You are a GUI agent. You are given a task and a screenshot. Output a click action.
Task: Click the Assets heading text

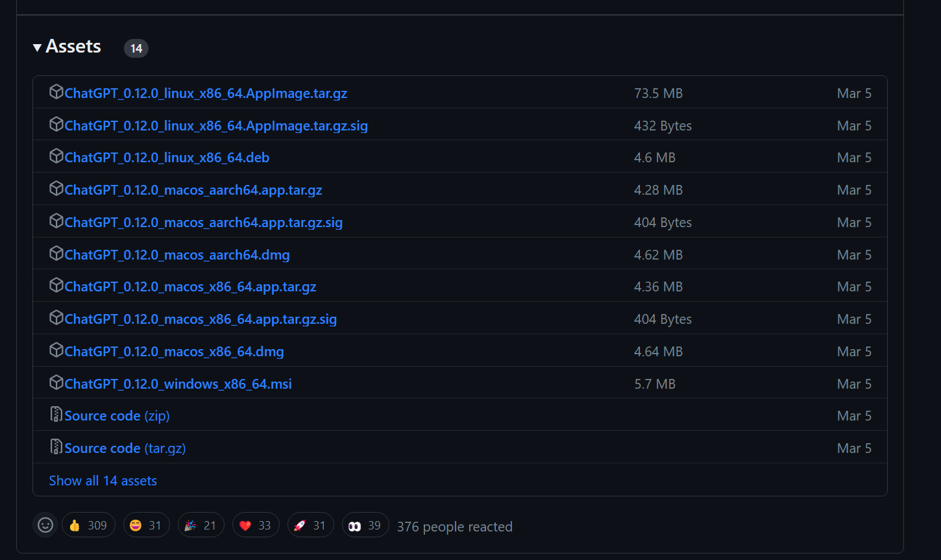coord(73,47)
